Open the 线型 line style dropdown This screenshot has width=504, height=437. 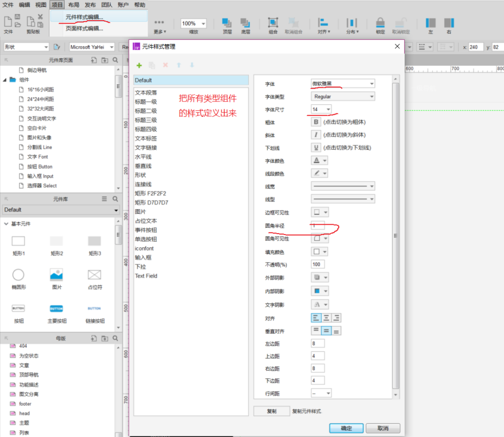343,199
